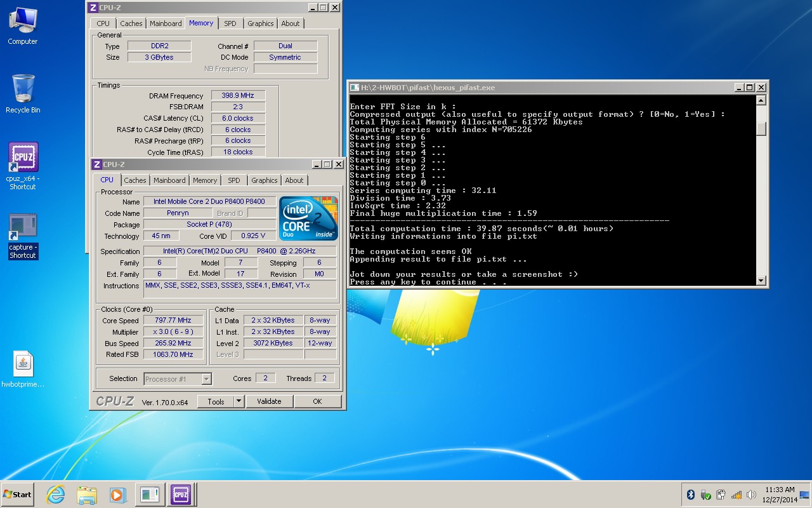Select Mainboard tab in back CPU-Z window

tap(166, 23)
